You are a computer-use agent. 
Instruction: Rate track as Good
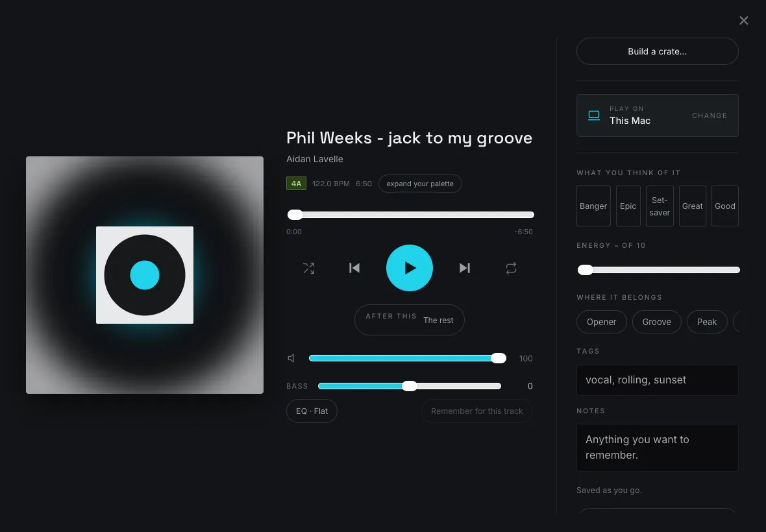point(725,206)
